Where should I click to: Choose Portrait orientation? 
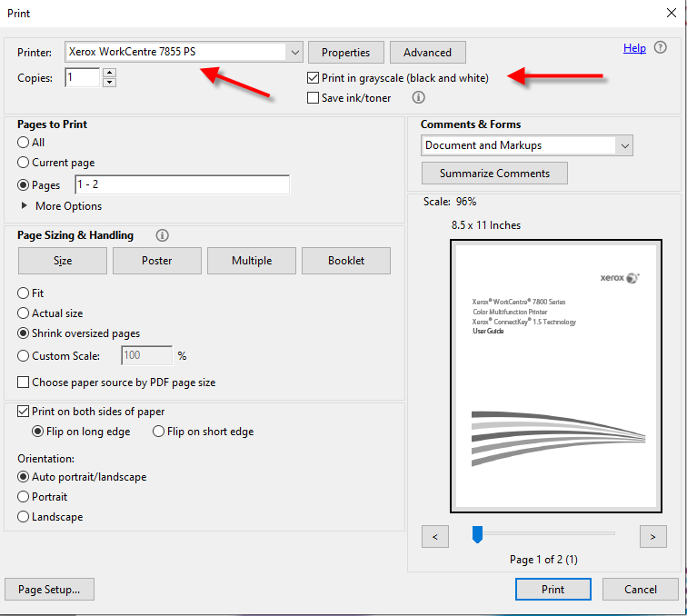(24, 497)
